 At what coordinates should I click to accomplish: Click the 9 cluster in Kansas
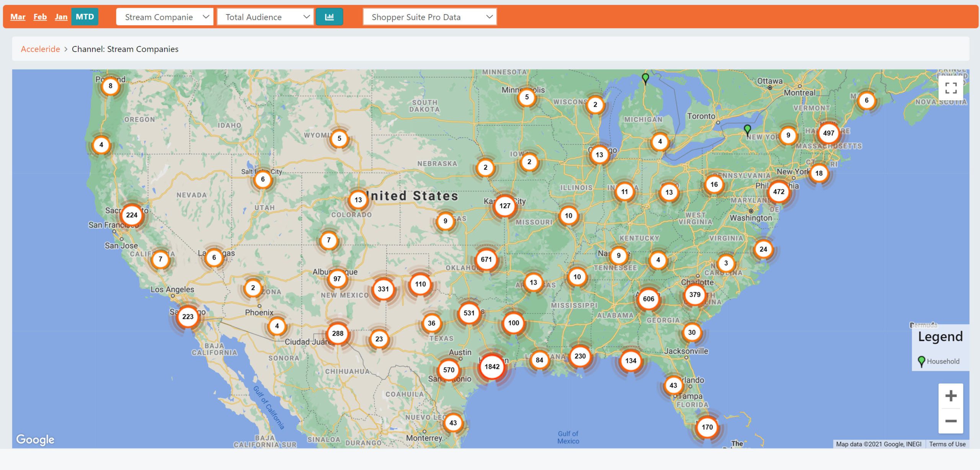445,221
